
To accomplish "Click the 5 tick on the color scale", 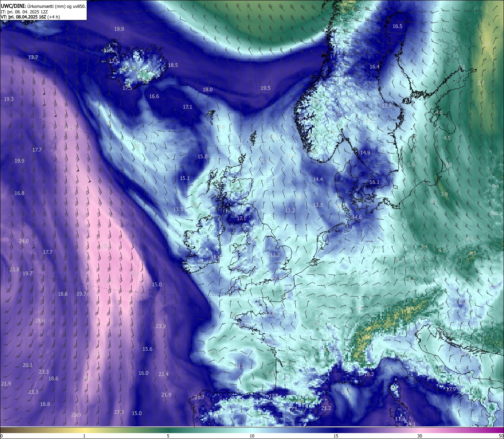I will point(168,436).
